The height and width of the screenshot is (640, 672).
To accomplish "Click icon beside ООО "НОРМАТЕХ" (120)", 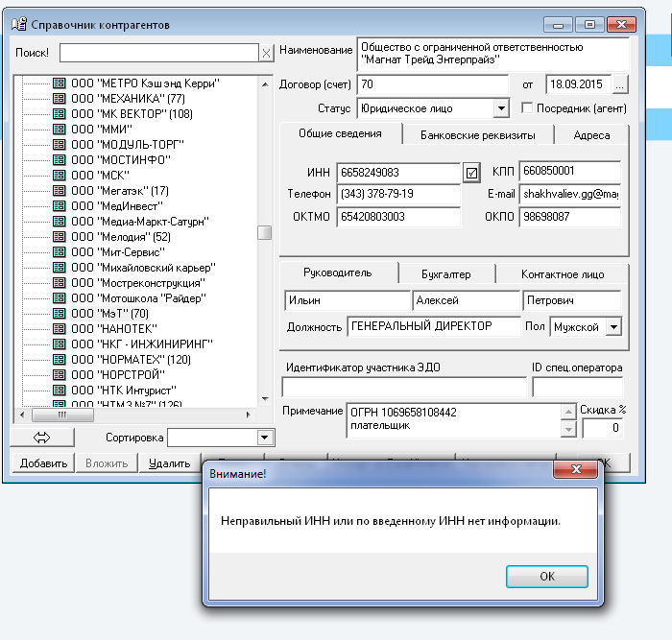I will click(59, 360).
